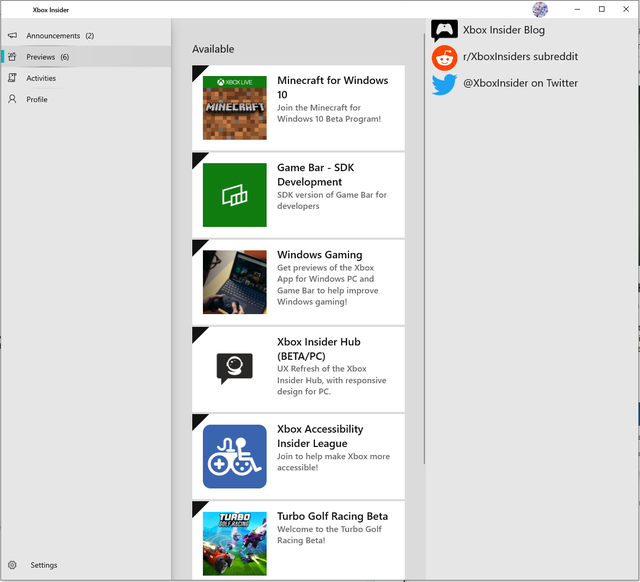The width and height of the screenshot is (640, 582).
Task: Open Settings in the sidebar
Action: pyautogui.click(x=86, y=565)
